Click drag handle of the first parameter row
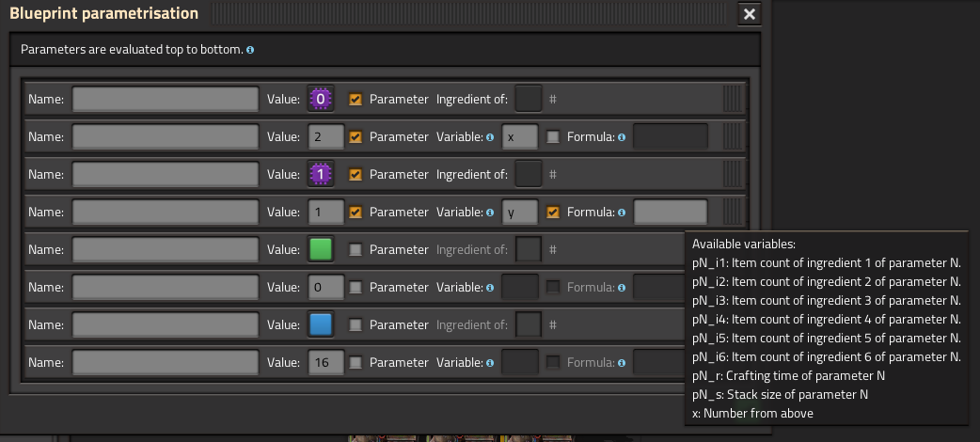The width and height of the screenshot is (980, 442). [732, 99]
